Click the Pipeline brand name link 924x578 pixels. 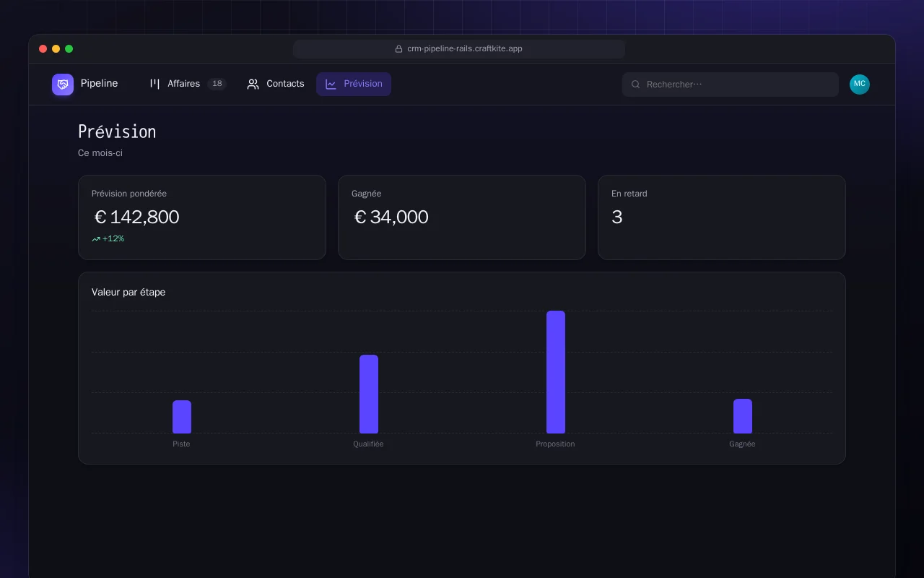99,84
